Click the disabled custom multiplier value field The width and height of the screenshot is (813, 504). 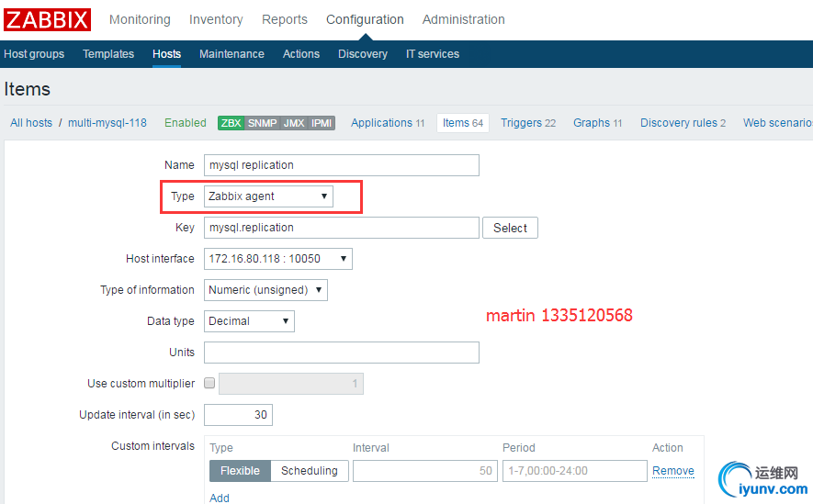[x=291, y=384]
